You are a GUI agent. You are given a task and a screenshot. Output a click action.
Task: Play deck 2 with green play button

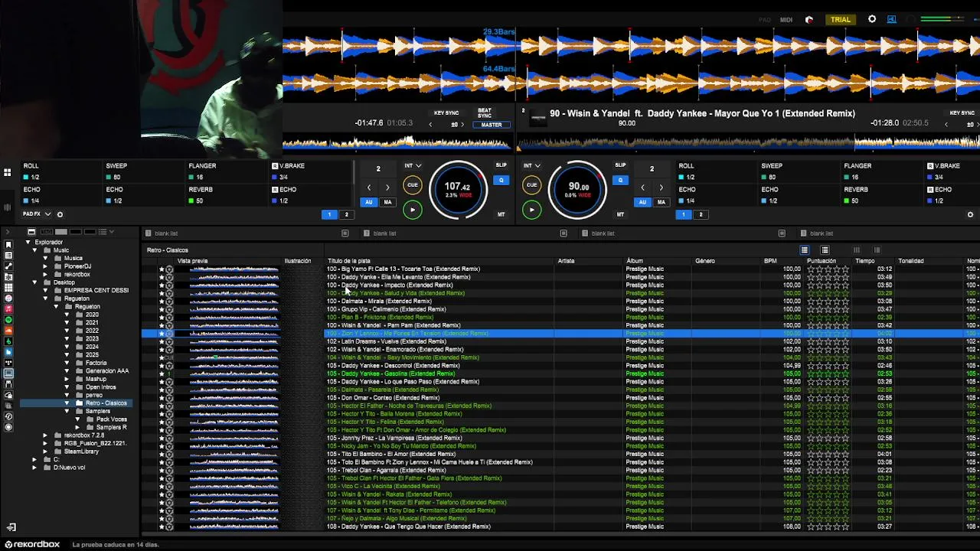point(532,210)
